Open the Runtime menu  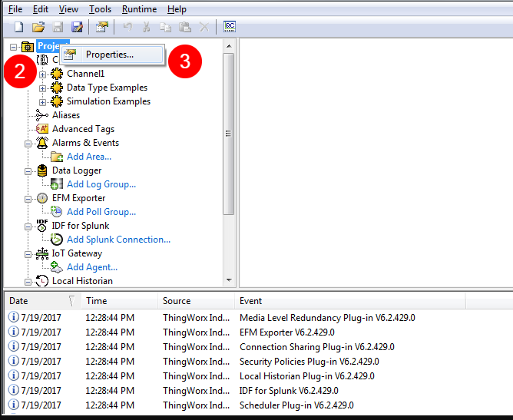pos(139,9)
